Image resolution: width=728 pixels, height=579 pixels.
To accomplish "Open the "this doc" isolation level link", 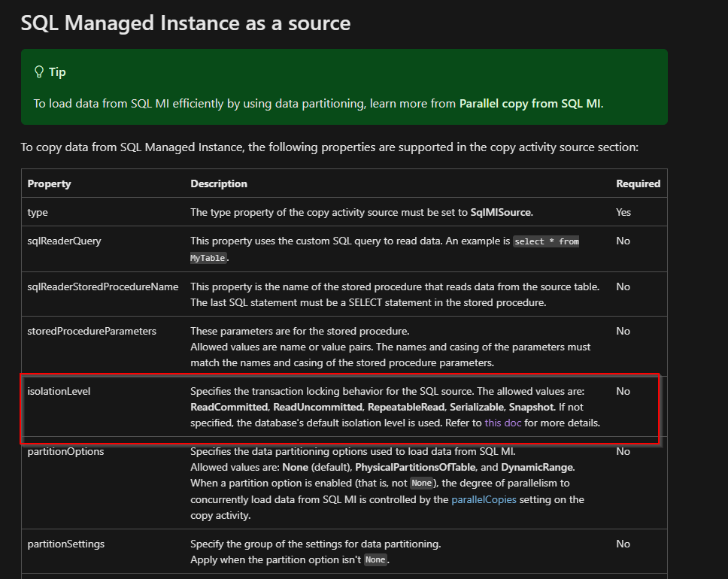I will 502,423.
